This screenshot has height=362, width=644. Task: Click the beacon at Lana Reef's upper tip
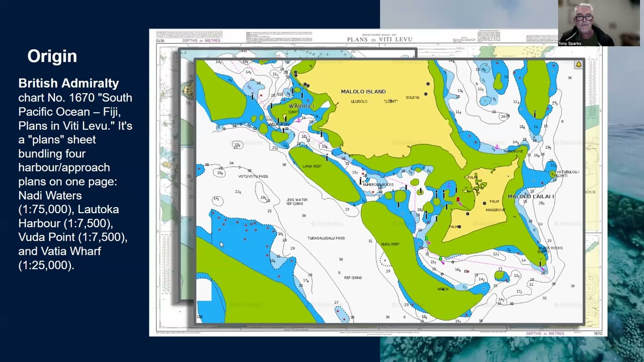pyautogui.click(x=327, y=157)
